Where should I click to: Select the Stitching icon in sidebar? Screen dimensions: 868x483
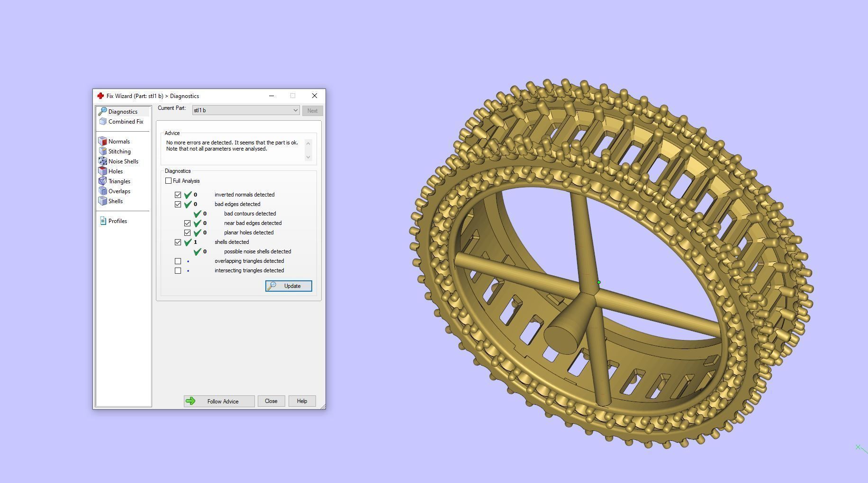click(103, 152)
